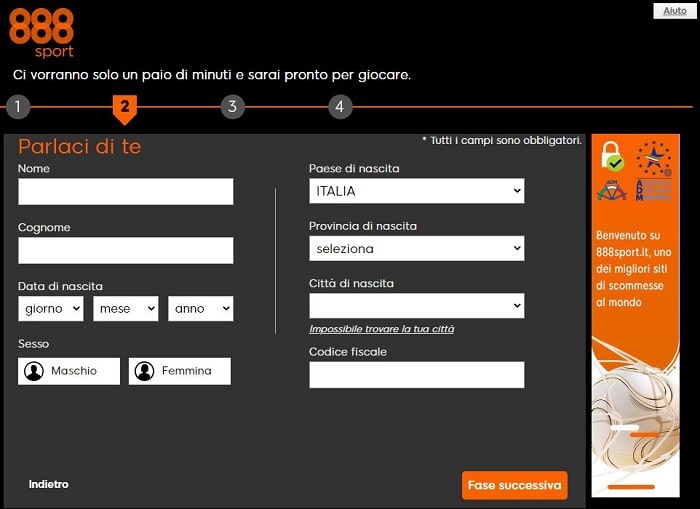Click the 'Parlaci di te' heading

click(x=79, y=146)
